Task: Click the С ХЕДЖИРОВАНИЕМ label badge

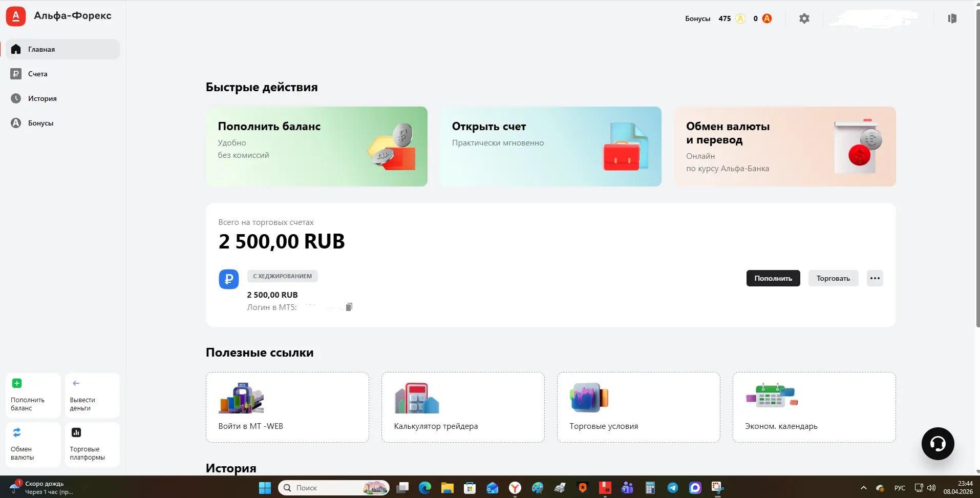Action: [x=283, y=276]
